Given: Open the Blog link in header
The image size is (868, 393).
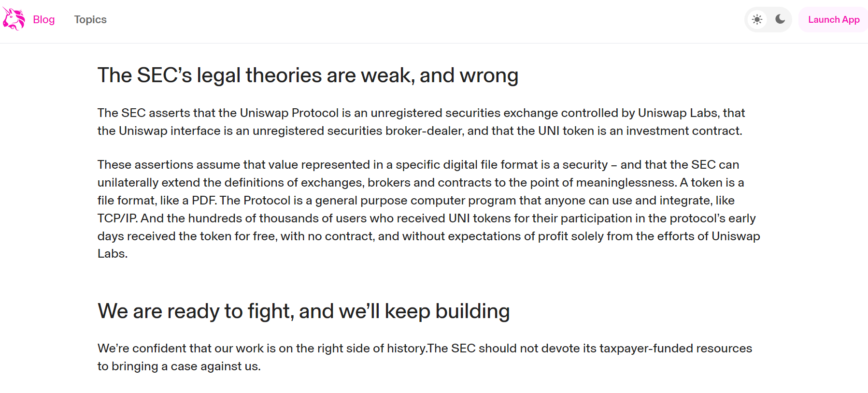Looking at the screenshot, I should coord(43,20).
